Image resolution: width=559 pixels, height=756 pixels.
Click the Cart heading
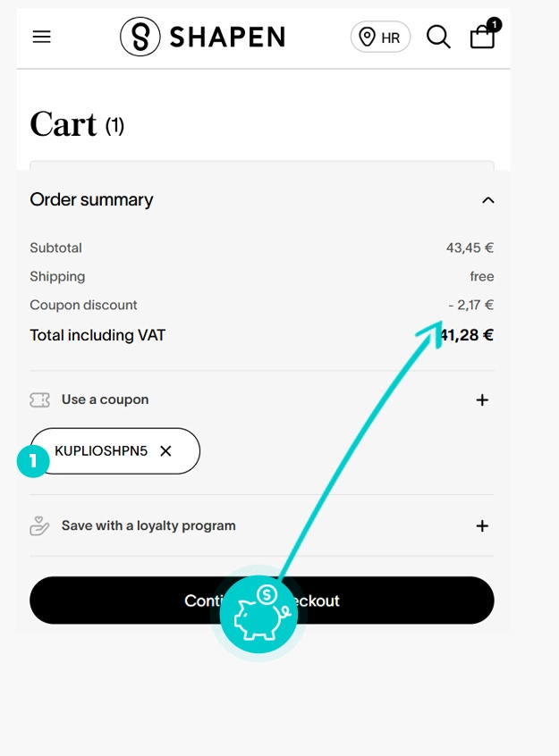point(64,124)
